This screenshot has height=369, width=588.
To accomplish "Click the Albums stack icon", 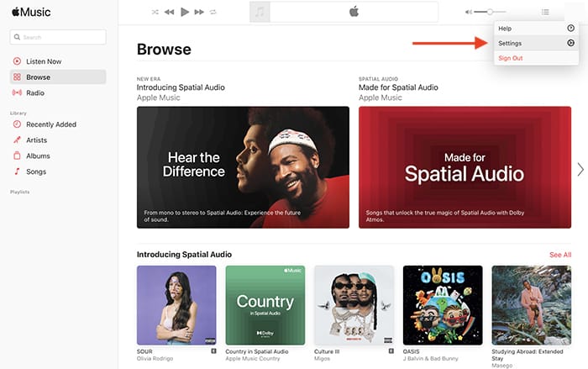I will [17, 156].
